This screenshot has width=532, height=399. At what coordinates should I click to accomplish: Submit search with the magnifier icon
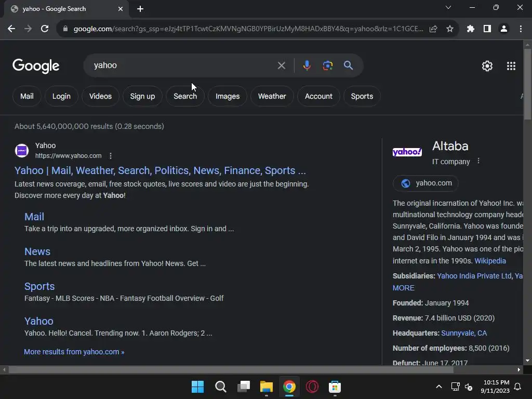(x=349, y=65)
